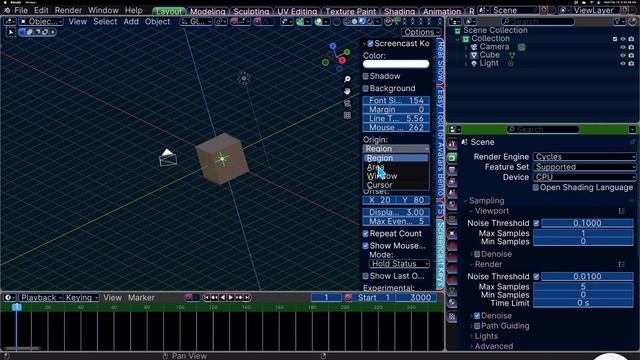Jump to the timeline start frame button
This screenshot has height=360, width=640.
[207, 298]
